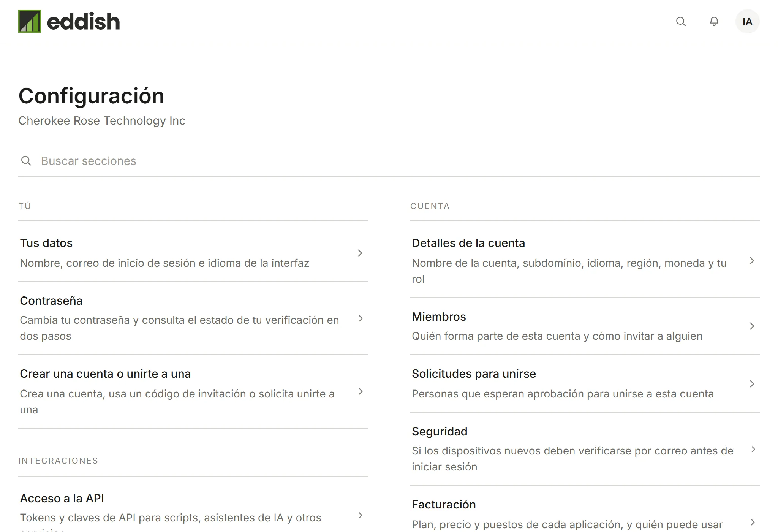
Task: Open notifications bell icon
Action: [x=714, y=22]
